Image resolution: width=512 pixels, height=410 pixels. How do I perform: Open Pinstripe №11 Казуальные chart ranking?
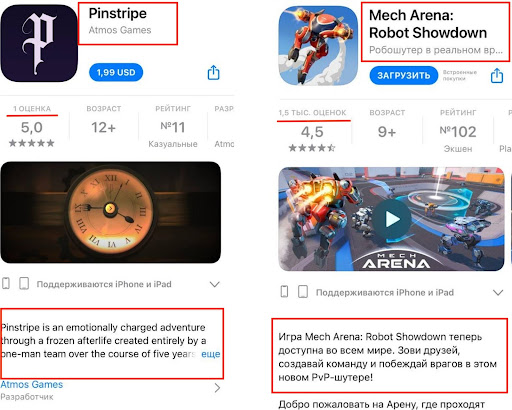pos(173,127)
